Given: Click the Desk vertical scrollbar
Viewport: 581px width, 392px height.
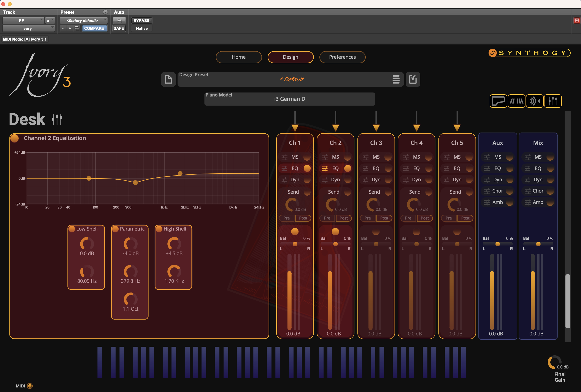Looking at the screenshot, I should click(568, 301).
